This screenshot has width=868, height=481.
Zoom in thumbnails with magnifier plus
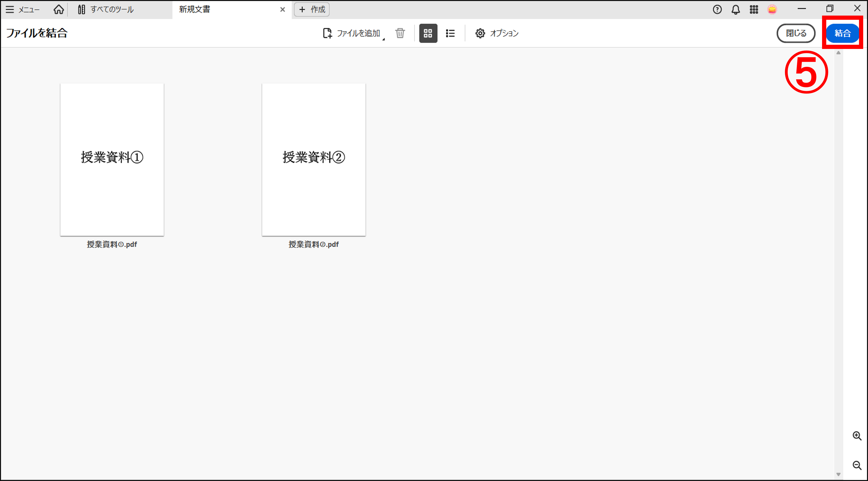point(857,435)
